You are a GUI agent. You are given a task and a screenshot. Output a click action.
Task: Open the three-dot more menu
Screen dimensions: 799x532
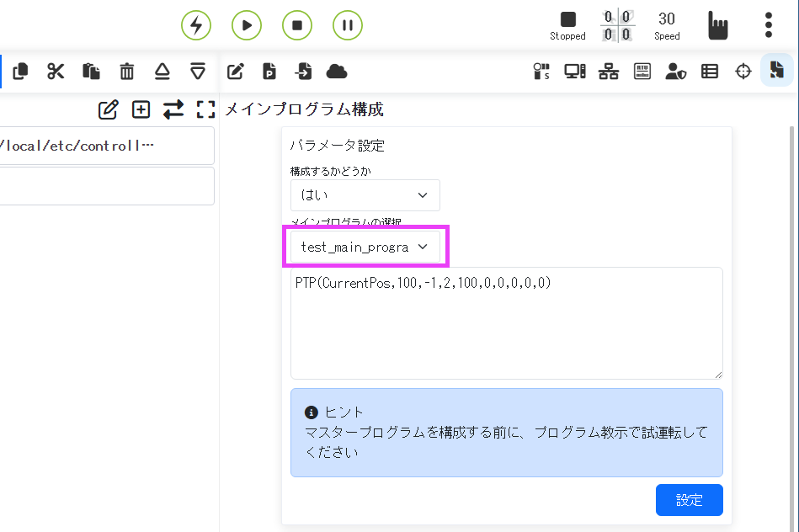tap(769, 25)
